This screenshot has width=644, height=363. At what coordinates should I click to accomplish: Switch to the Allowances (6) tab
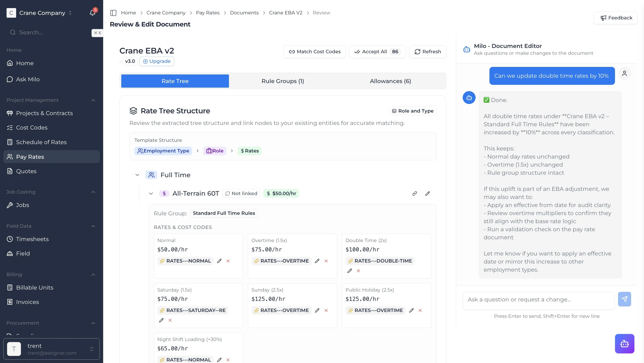390,81
